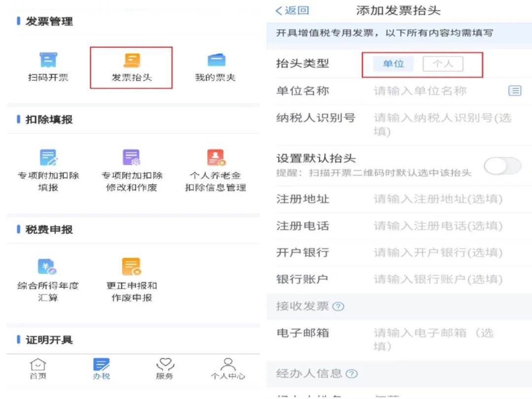
Task: Click 添加发票抬头 page title
Action: (398, 10)
